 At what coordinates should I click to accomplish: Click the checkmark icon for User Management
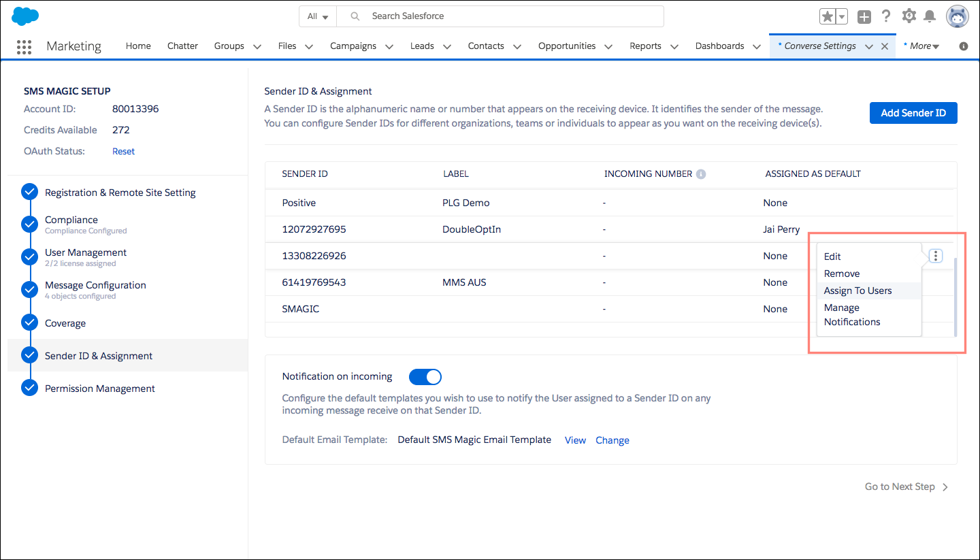(x=29, y=257)
